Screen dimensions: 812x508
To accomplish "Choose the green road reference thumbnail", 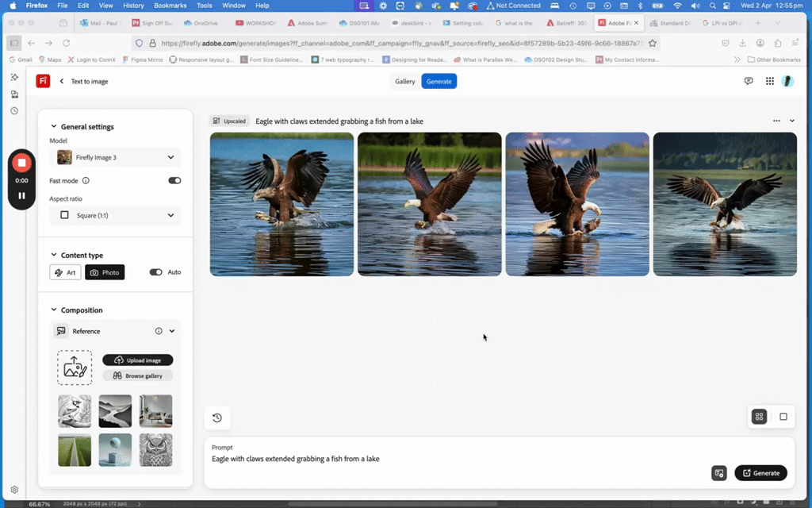I will [75, 450].
